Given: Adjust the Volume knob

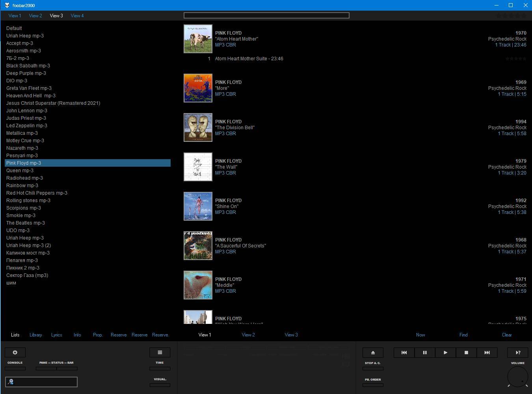Looking at the screenshot, I should (517, 377).
